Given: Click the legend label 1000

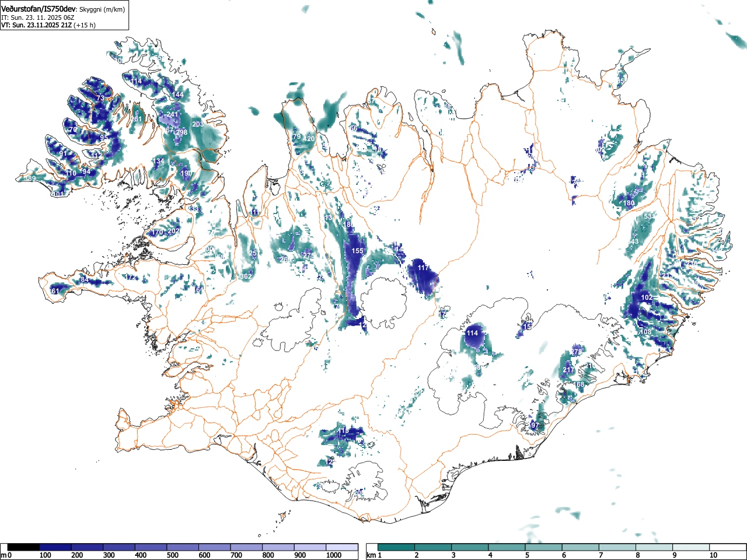Looking at the screenshot, I should coord(334,555).
